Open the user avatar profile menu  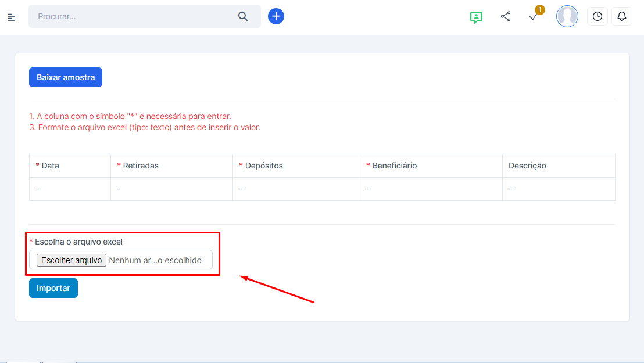point(567,17)
